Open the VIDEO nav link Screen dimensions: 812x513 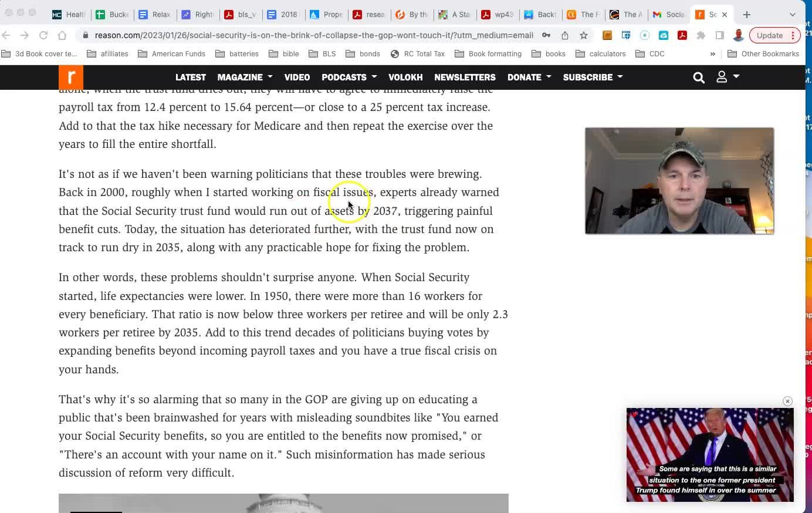click(x=297, y=77)
